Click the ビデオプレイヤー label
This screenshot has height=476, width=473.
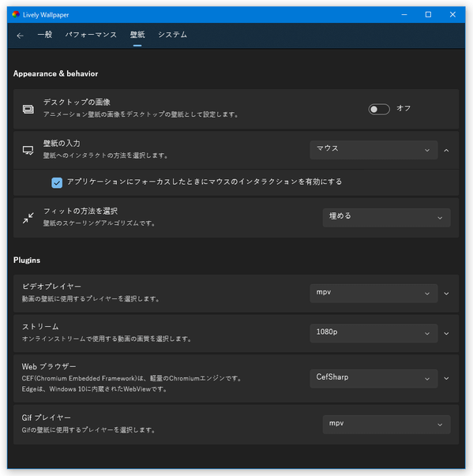click(x=51, y=287)
